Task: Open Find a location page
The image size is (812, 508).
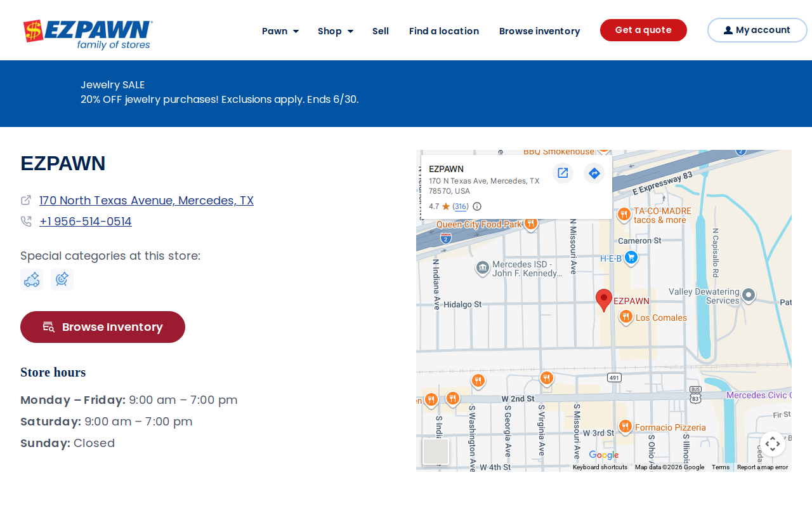Action: 444,31
